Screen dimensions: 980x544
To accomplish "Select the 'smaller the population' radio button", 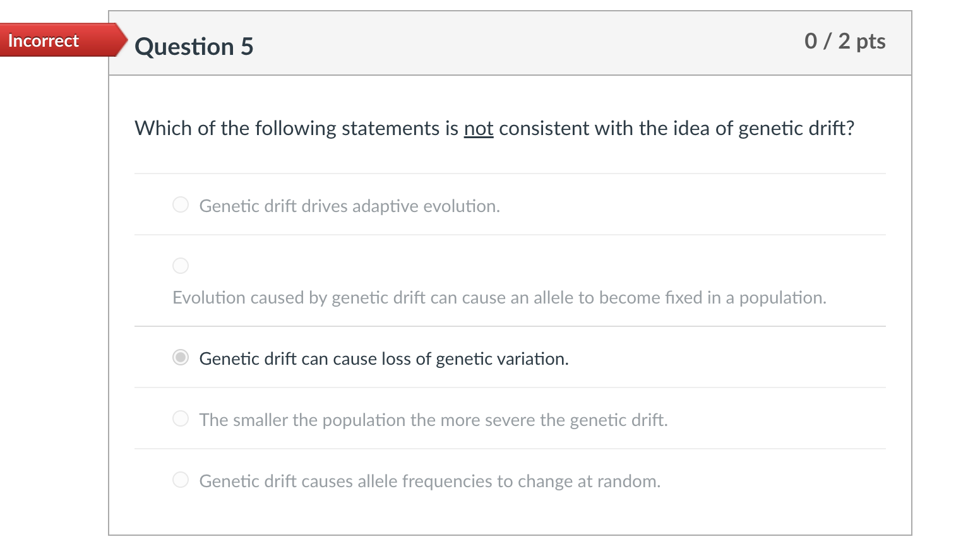I will tap(181, 418).
